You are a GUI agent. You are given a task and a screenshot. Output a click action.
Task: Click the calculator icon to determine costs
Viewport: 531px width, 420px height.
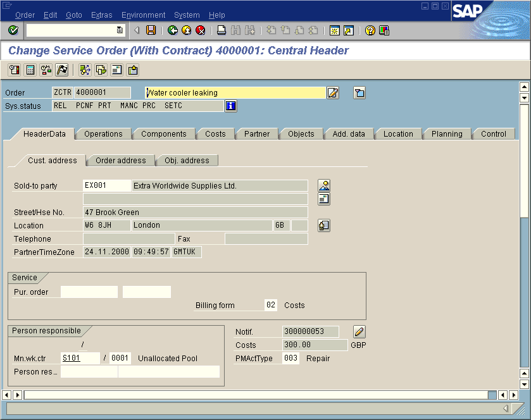click(30, 70)
